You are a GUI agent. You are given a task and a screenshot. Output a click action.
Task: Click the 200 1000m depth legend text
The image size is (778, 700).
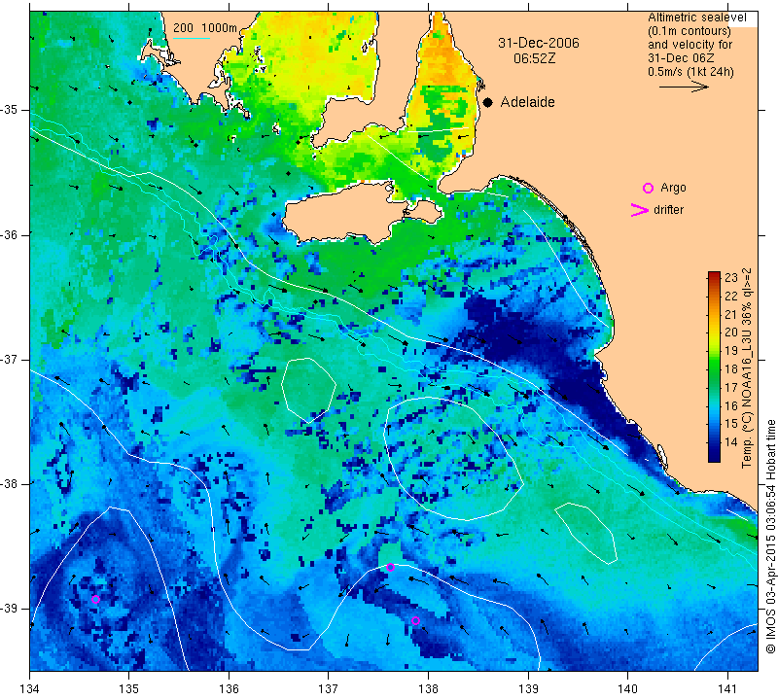(205, 28)
